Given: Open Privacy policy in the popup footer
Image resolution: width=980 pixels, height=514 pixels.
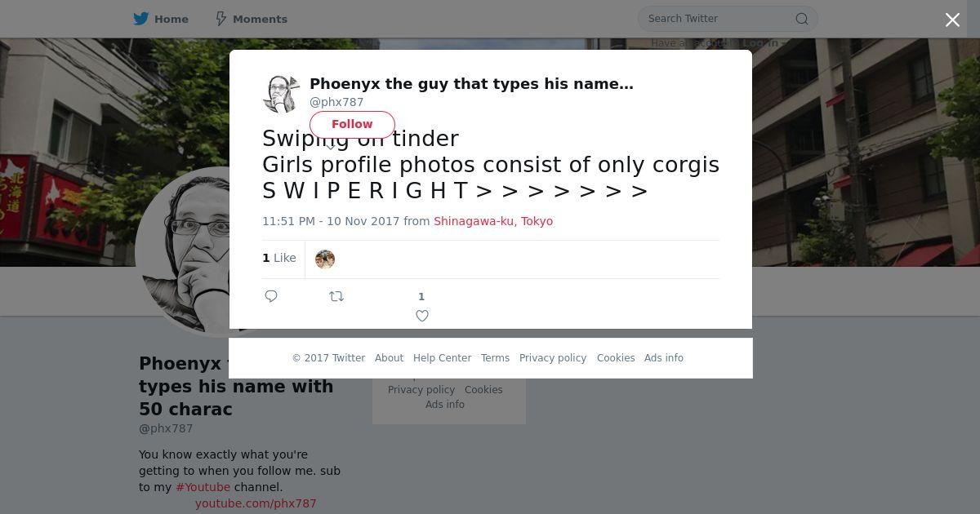Looking at the screenshot, I should (x=553, y=358).
